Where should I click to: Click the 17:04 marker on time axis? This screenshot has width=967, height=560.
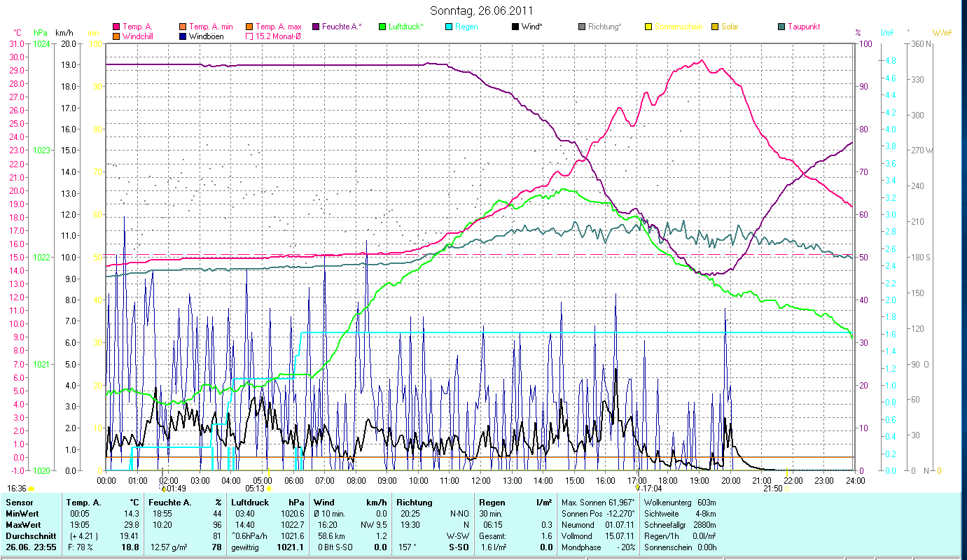[637, 488]
